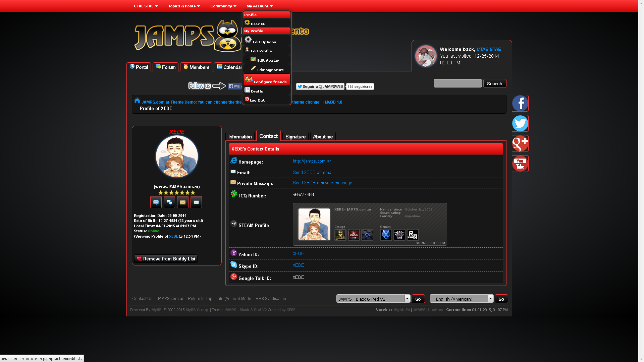This screenshot has width=644, height=362.
Task: Open the Facebook side icon
Action: 520,103
